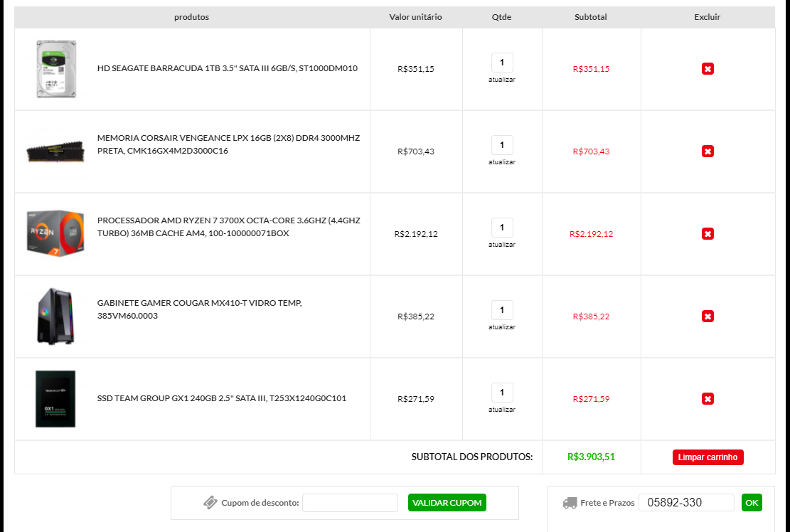
Task: Open MEMORIA CORSAIR VENGEANCE LPX product link
Action: tap(229, 144)
